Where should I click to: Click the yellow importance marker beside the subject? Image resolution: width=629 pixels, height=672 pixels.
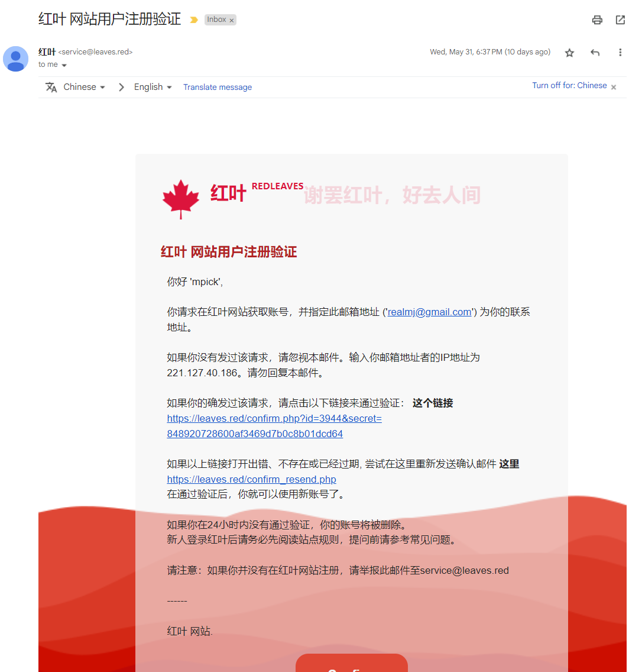click(x=193, y=20)
